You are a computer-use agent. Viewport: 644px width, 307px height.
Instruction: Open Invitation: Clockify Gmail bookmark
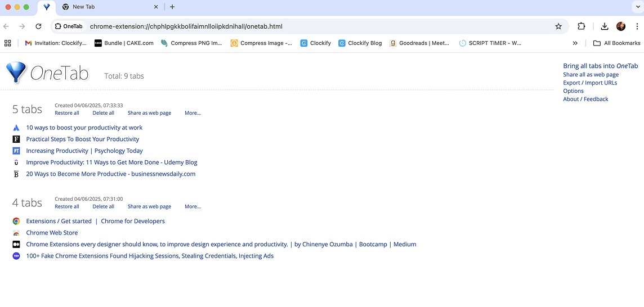(x=56, y=43)
